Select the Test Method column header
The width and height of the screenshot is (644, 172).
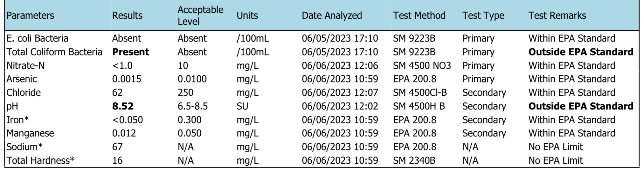(x=419, y=16)
